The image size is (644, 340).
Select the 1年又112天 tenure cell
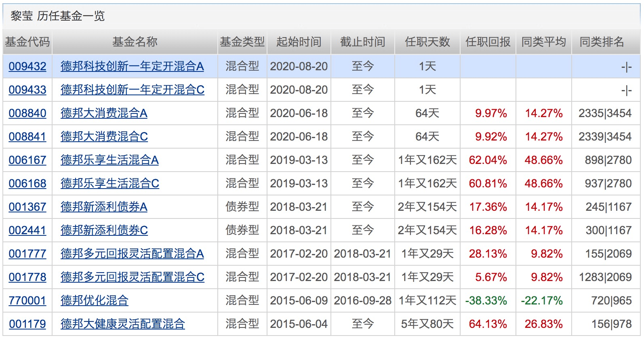tap(427, 300)
